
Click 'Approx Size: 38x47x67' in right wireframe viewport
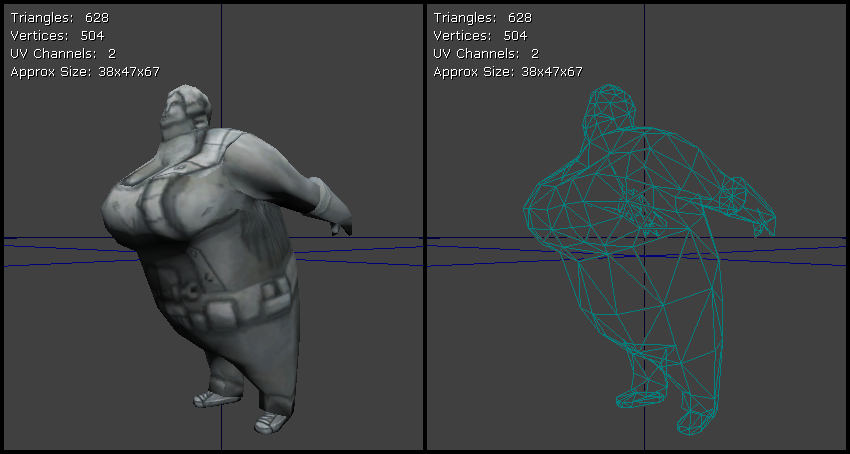[x=508, y=72]
